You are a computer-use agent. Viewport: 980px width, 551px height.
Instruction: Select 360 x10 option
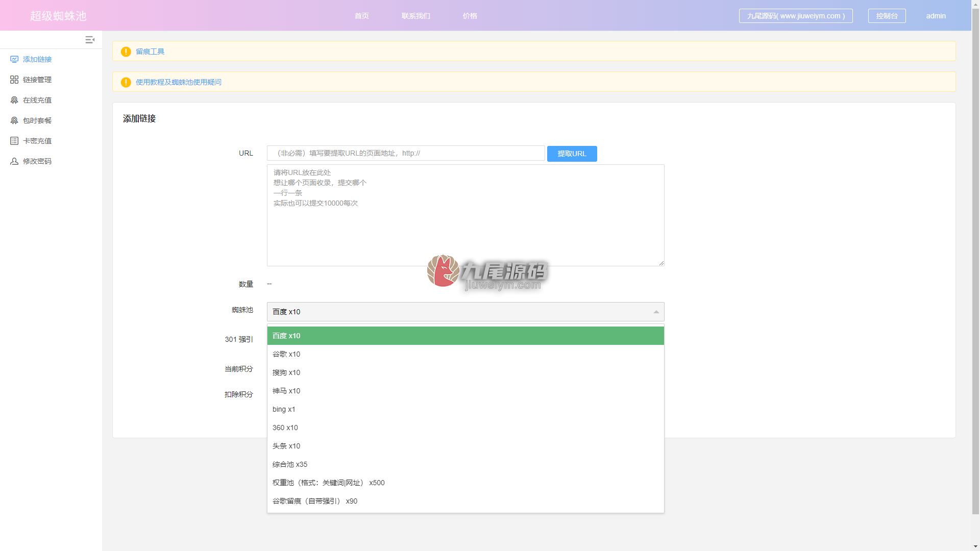point(465,428)
